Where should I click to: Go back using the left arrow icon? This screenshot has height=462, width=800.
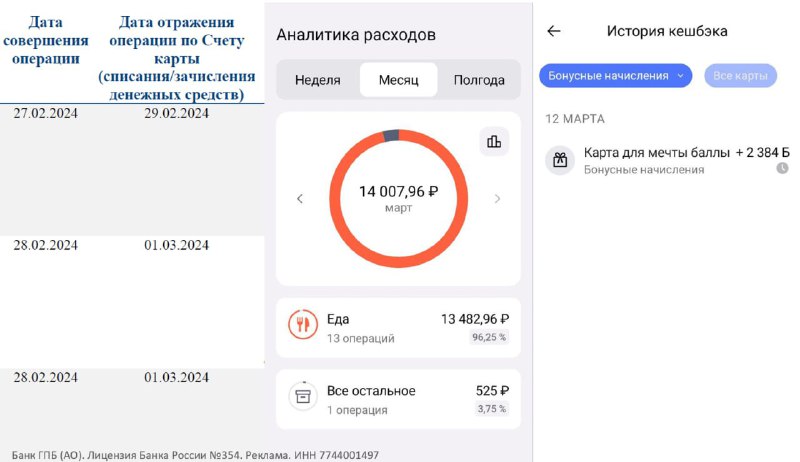[x=554, y=31]
